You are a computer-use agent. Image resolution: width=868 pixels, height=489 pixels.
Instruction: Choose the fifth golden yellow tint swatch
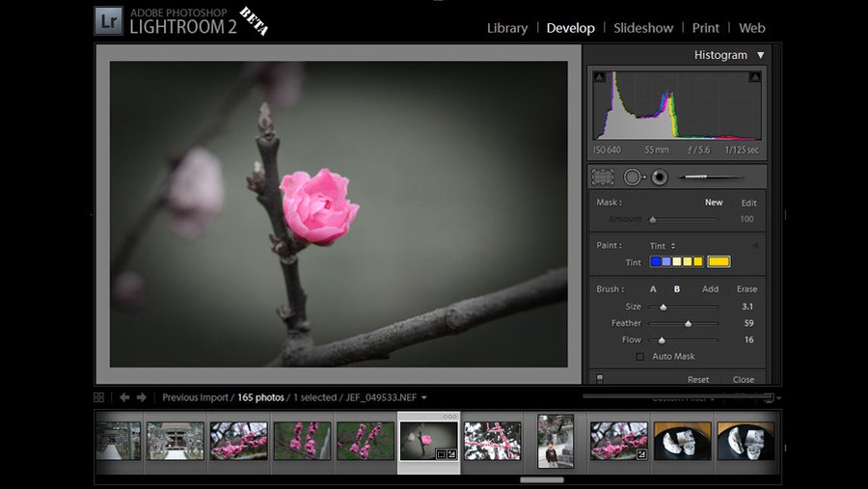tap(698, 261)
